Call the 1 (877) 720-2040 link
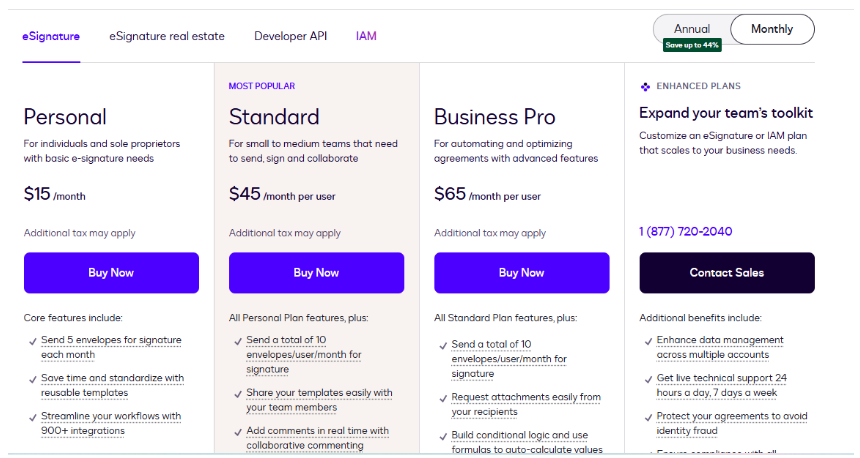 pyautogui.click(x=685, y=232)
